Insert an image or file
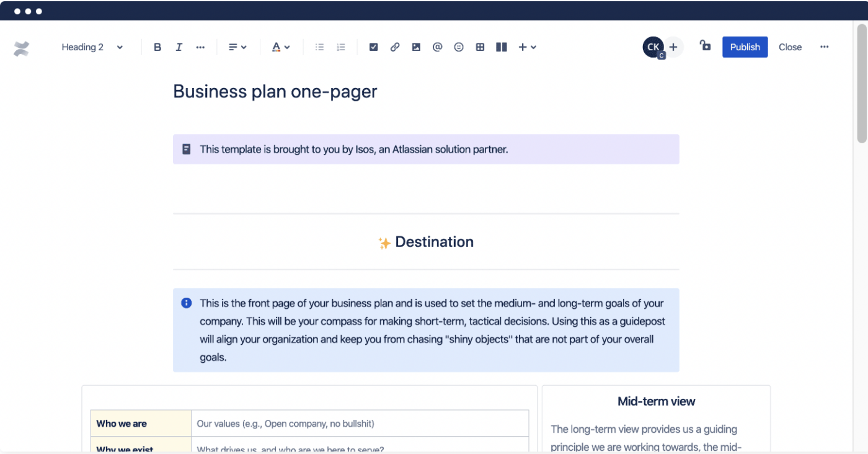Image resolution: width=868 pixels, height=454 pixels. click(416, 47)
